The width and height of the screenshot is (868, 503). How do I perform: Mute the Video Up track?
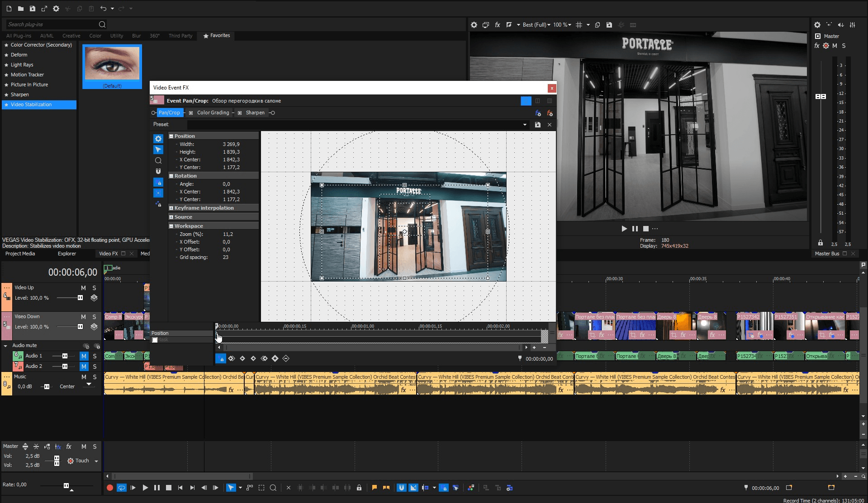(83, 288)
